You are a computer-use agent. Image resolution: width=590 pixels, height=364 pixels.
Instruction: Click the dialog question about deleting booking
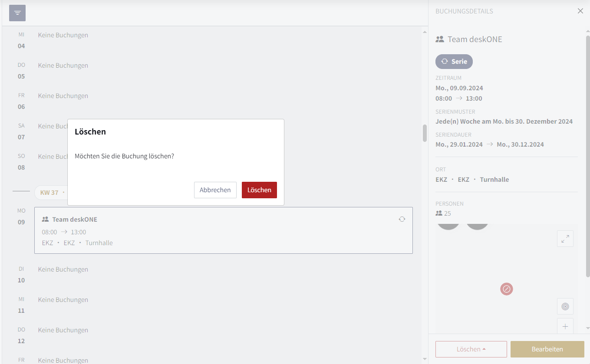tap(124, 156)
